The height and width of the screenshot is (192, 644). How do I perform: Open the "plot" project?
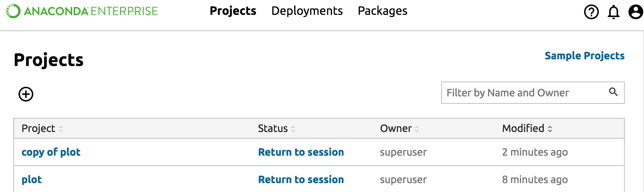point(31,179)
